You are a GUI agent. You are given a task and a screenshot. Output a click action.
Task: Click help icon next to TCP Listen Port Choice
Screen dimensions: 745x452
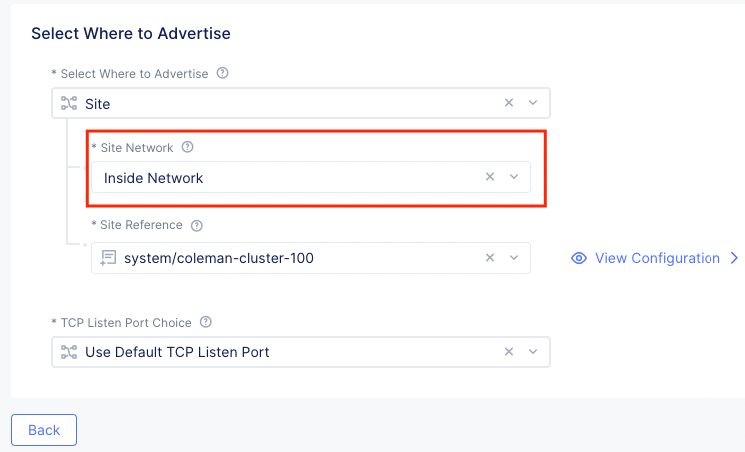pos(206,322)
